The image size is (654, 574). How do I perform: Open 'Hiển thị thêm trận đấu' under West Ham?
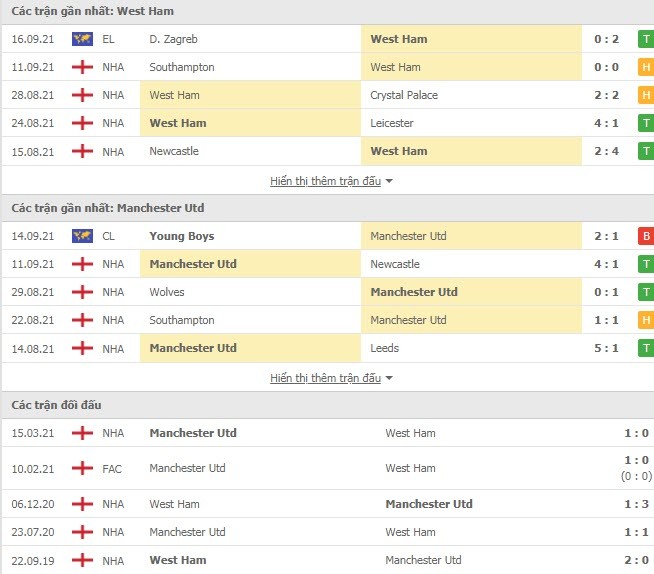click(325, 181)
